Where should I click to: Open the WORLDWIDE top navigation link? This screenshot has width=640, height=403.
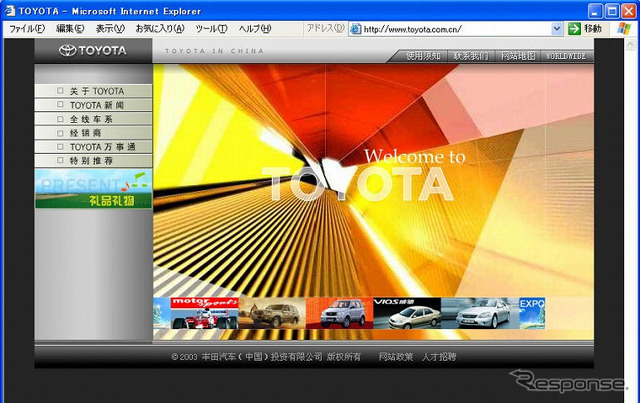(566, 56)
